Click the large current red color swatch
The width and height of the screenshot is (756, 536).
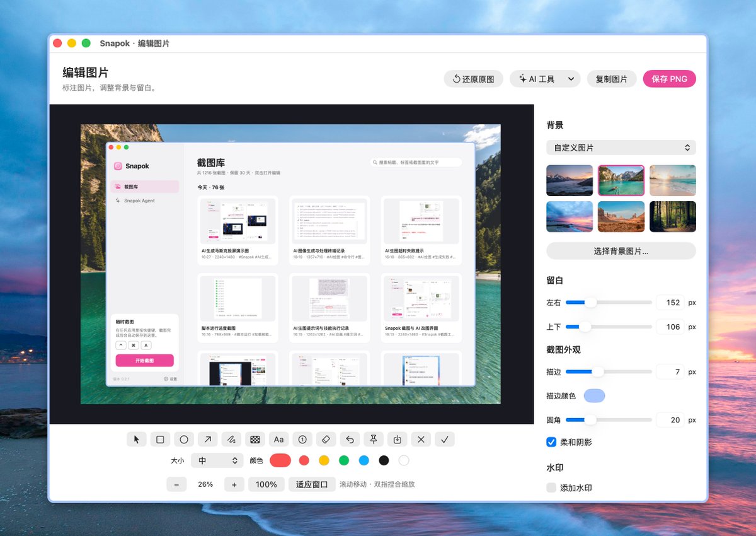tap(280, 460)
